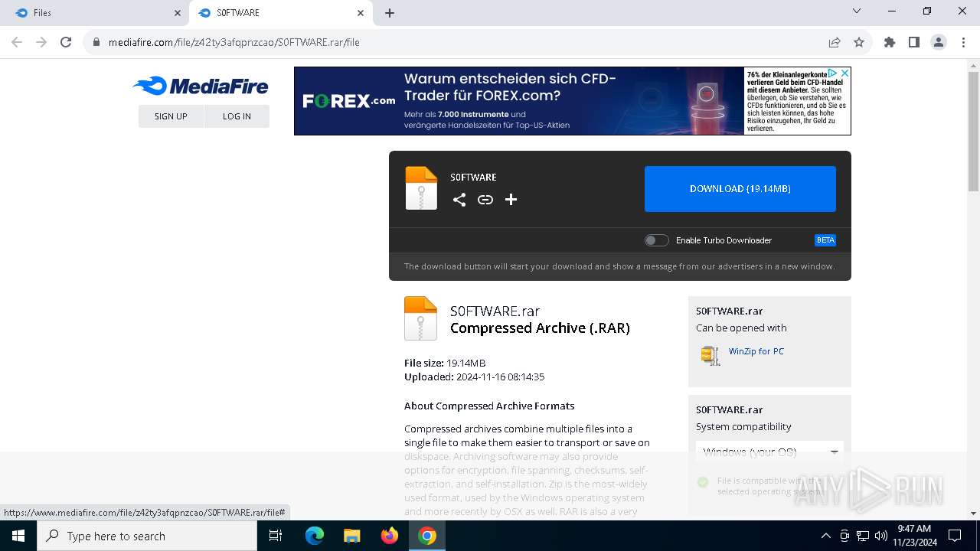Click the share icon under S0FTWARE
The width and height of the screenshot is (980, 551).
pos(459,200)
